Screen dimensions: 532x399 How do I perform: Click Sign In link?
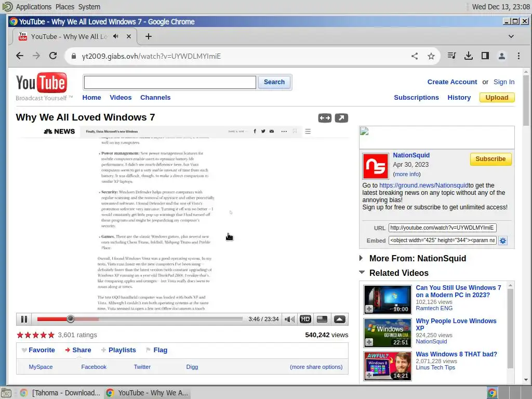point(504,82)
